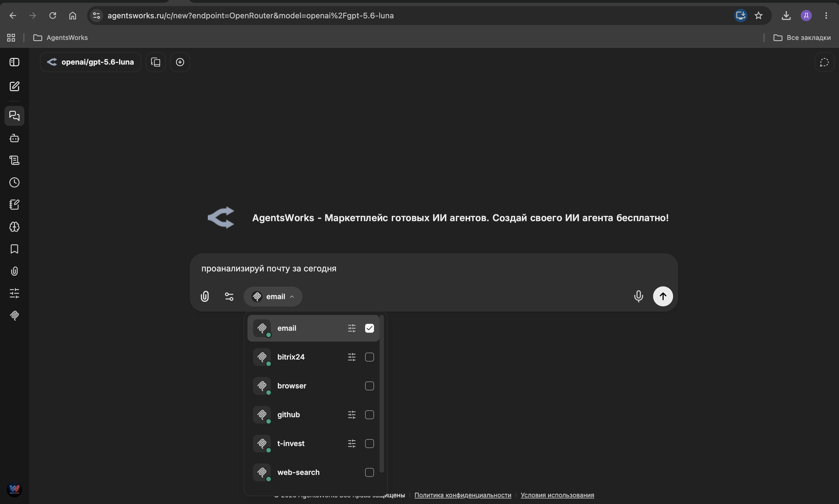
Task: Start a new chat with the pencil icon
Action: pyautogui.click(x=14, y=86)
